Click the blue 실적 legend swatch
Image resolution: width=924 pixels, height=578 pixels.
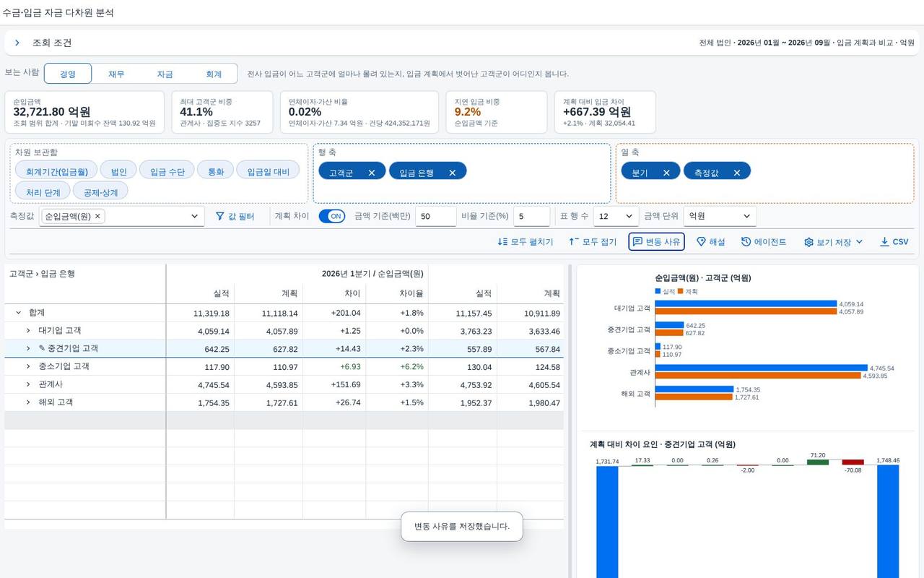(x=658, y=291)
